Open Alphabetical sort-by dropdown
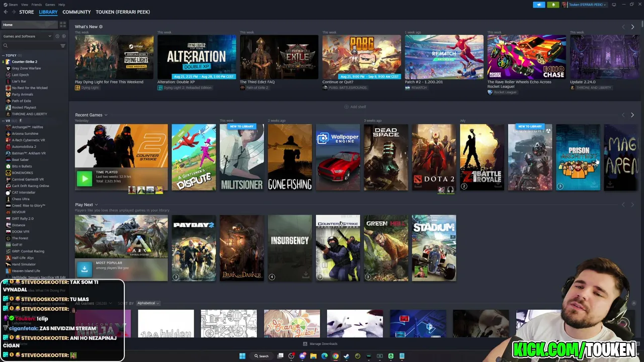Viewport: 644px width, 362px height. tap(148, 303)
